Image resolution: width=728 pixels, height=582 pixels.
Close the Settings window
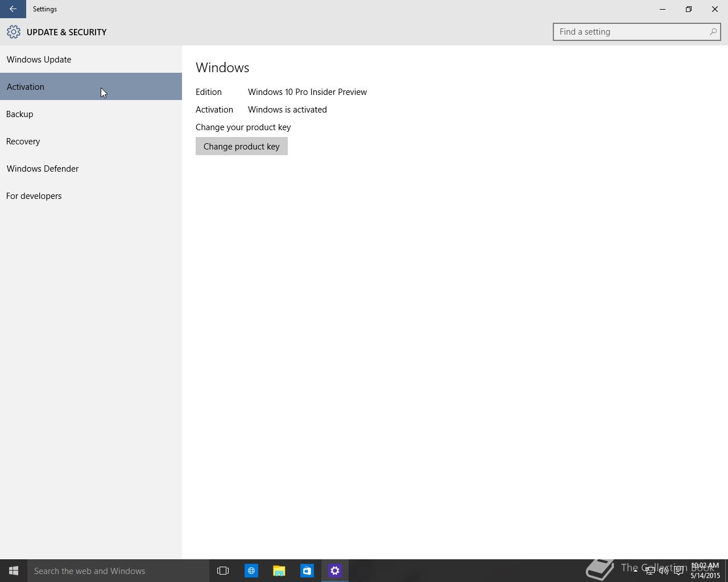click(715, 9)
